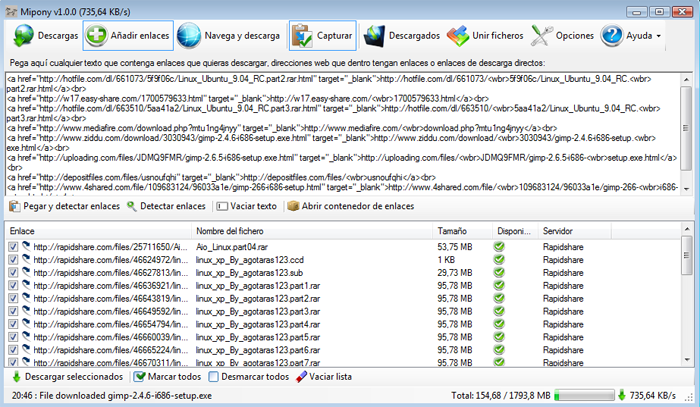Click the Pegar y detectar enlaces clipboard icon
700x407 pixels.
pyautogui.click(x=15, y=206)
